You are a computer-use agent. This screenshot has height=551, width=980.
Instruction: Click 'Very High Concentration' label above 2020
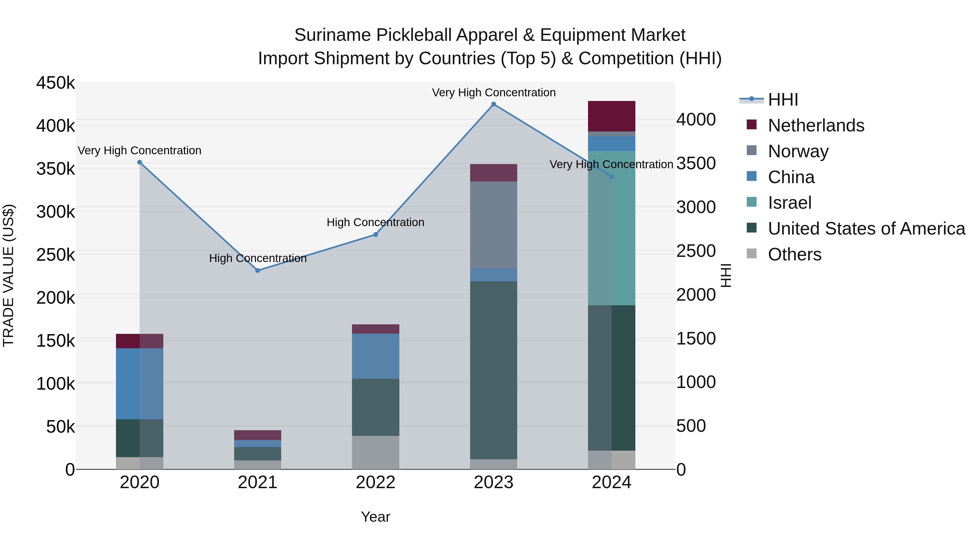pyautogui.click(x=140, y=150)
